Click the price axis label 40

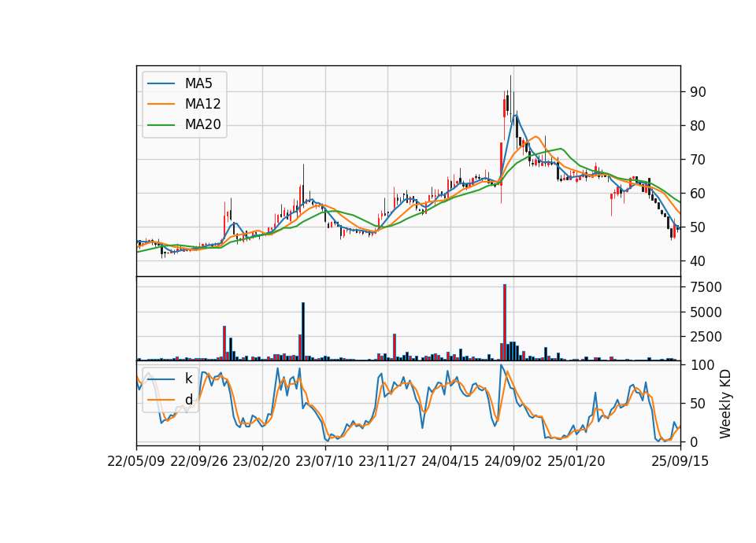point(698,261)
